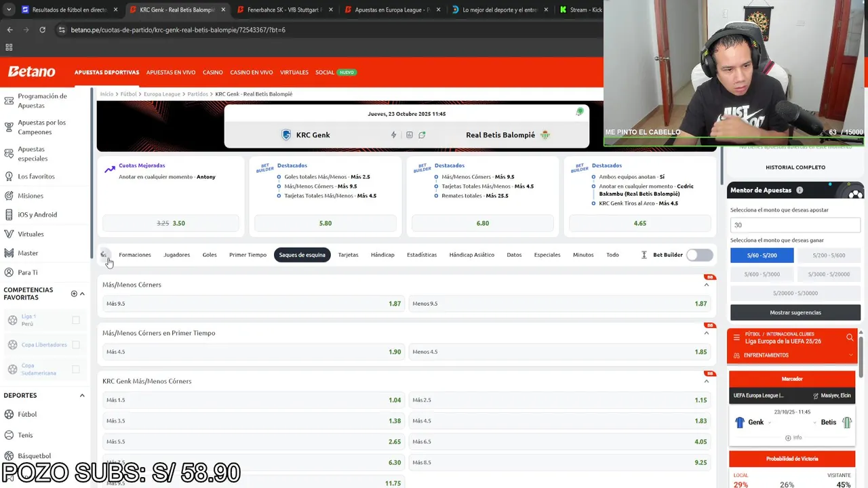
Task: Select the S/60 - S/200 win range
Action: pyautogui.click(x=762, y=255)
